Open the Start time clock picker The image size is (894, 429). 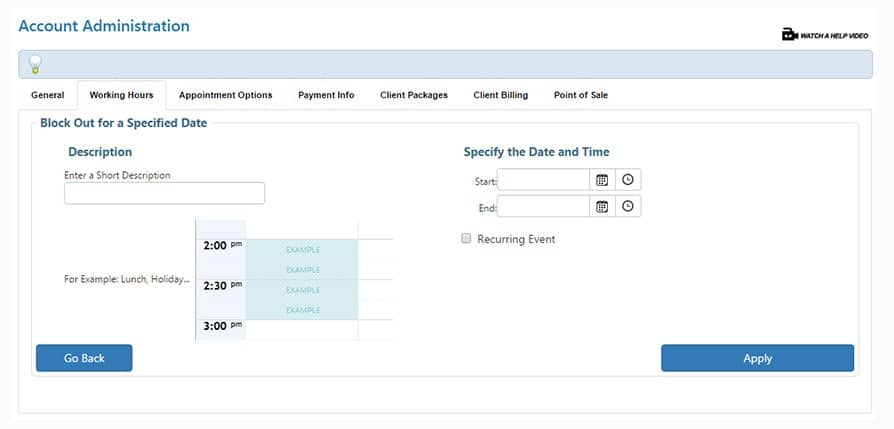coord(628,180)
